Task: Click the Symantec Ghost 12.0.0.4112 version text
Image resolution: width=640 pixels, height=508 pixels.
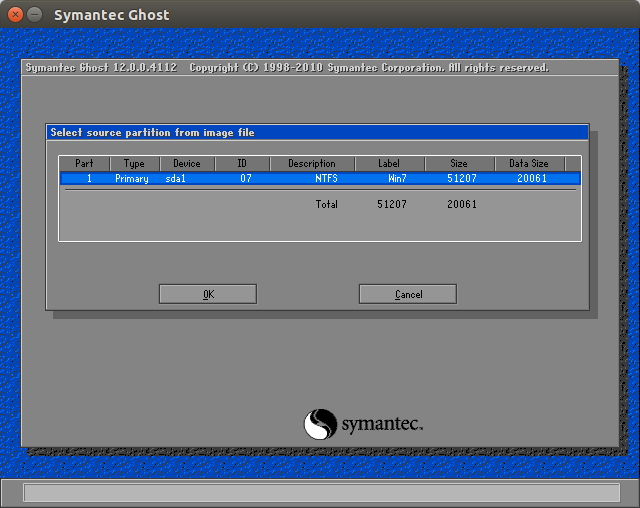Action: tap(101, 68)
